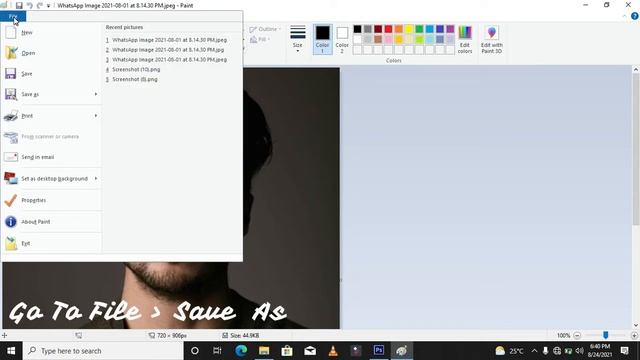Image resolution: width=640 pixels, height=360 pixels.
Task: Open Edit colors dialog
Action: (465, 39)
